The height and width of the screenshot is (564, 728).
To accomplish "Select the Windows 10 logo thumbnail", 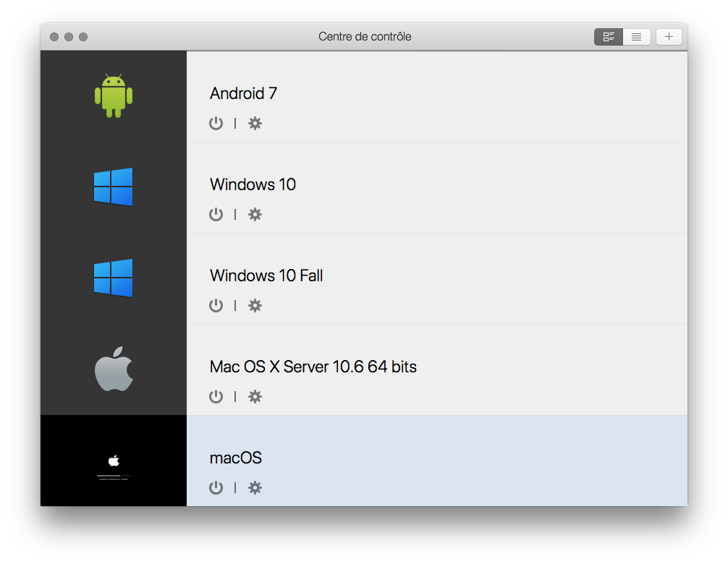I will pyautogui.click(x=114, y=187).
